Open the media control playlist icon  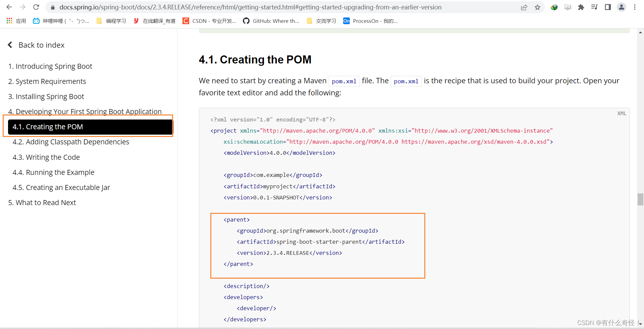[x=594, y=7]
